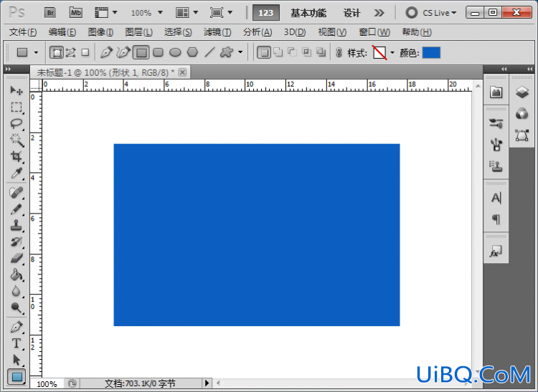Select the Brush tool
Viewport: 538px width, 392px height.
point(16,209)
